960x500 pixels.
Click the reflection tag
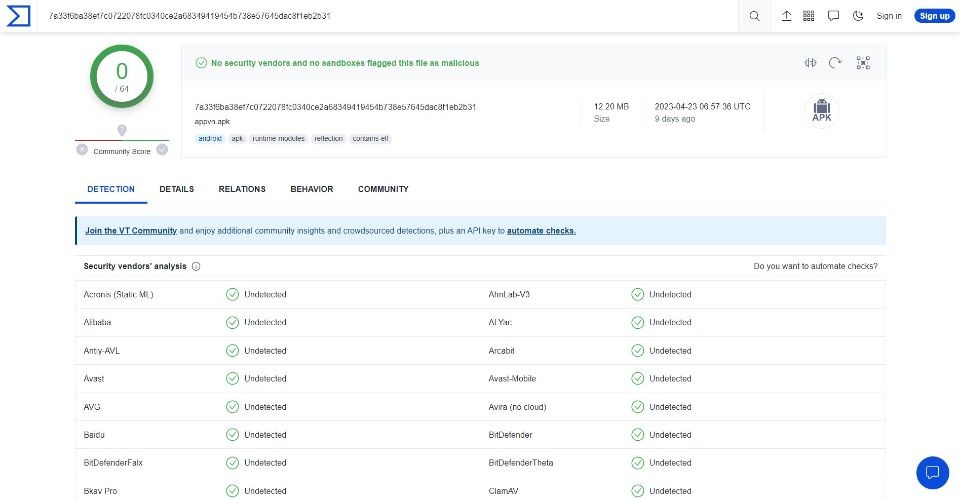(328, 138)
